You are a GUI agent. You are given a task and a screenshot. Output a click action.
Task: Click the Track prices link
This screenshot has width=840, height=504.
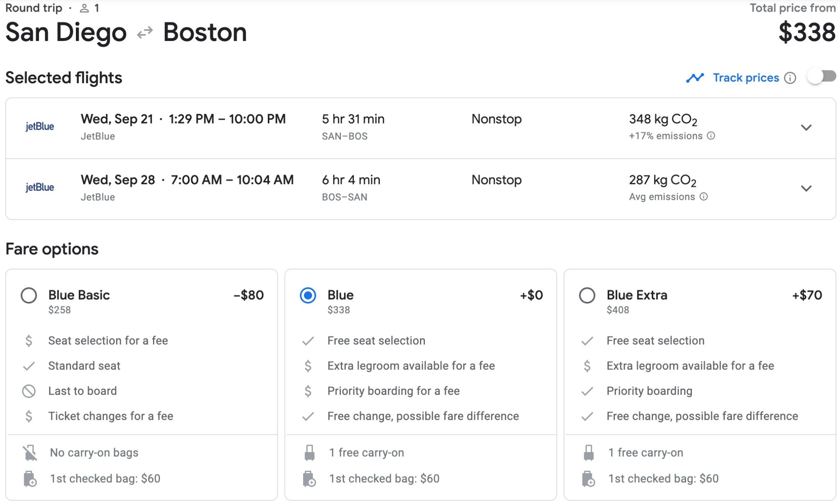coord(746,78)
